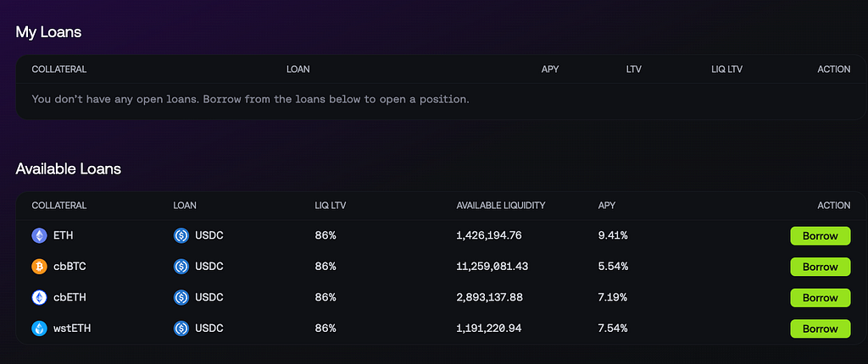Select the 11,259,081.43 liquidity value

tap(492, 267)
